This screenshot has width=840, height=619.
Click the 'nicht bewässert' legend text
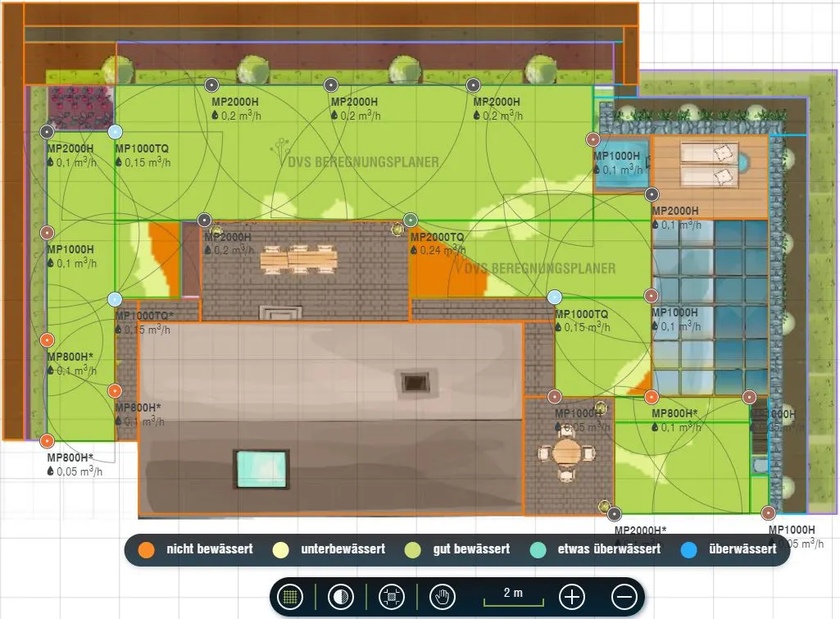[210, 548]
